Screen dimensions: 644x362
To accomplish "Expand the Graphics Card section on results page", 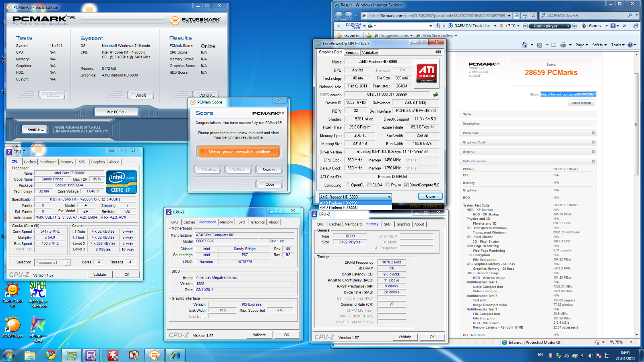I will coord(593,142).
